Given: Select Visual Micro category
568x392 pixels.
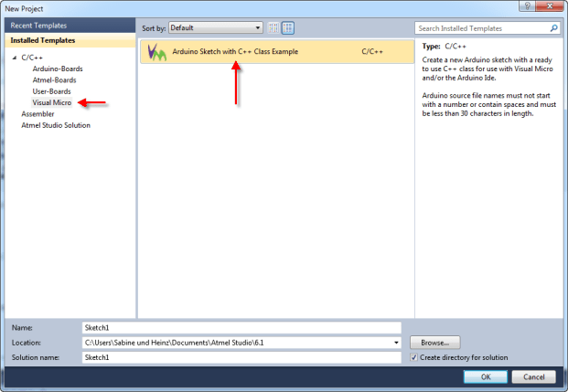Looking at the screenshot, I should (52, 102).
